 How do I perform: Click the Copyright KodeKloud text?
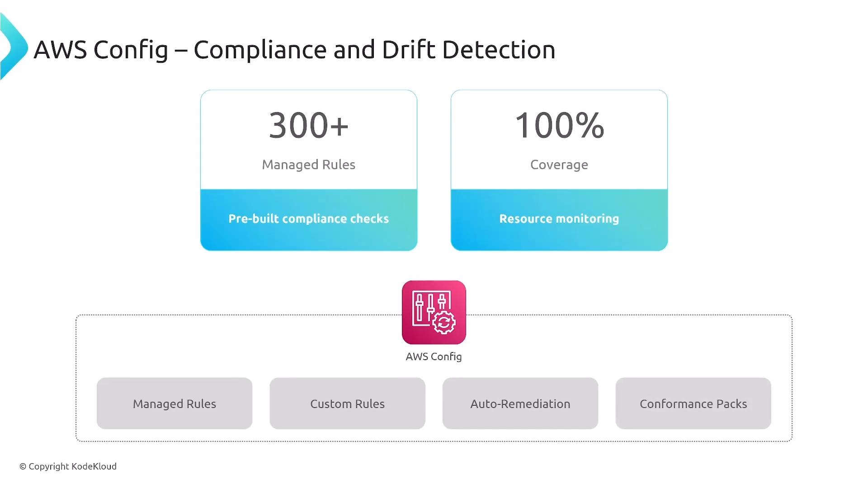tap(68, 466)
